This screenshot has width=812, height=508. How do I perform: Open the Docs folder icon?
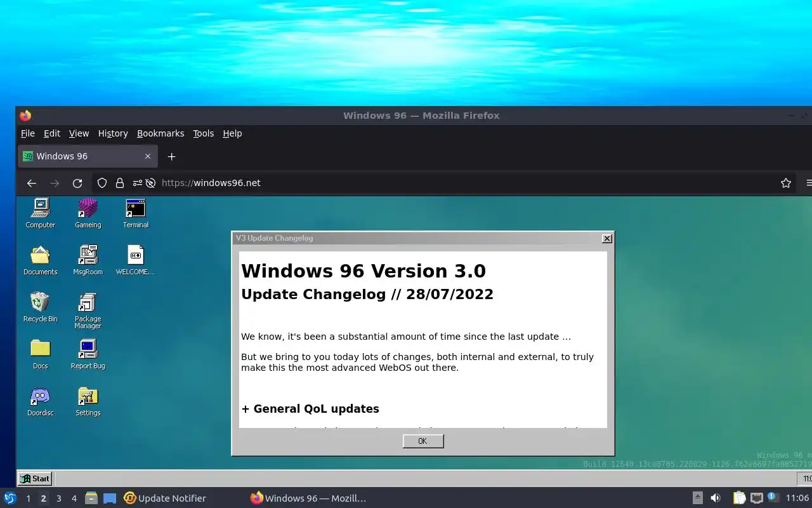coord(41,354)
